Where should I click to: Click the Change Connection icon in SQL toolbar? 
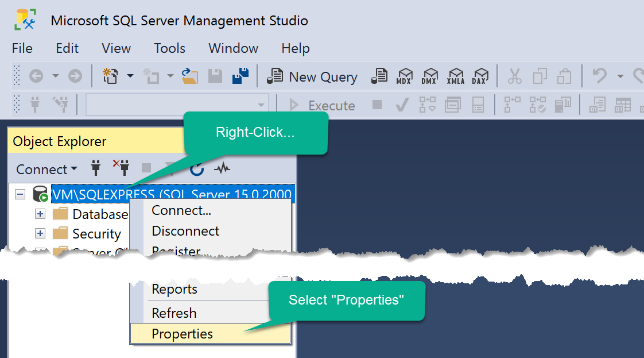click(x=60, y=105)
